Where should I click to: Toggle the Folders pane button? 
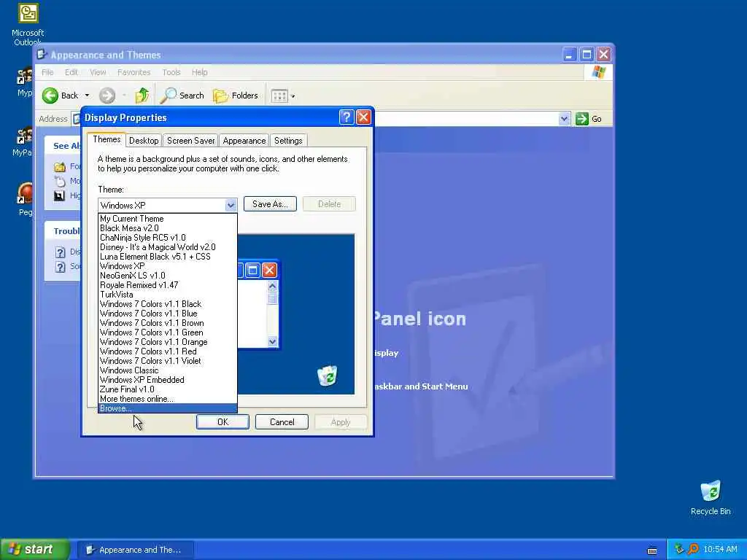tap(236, 96)
